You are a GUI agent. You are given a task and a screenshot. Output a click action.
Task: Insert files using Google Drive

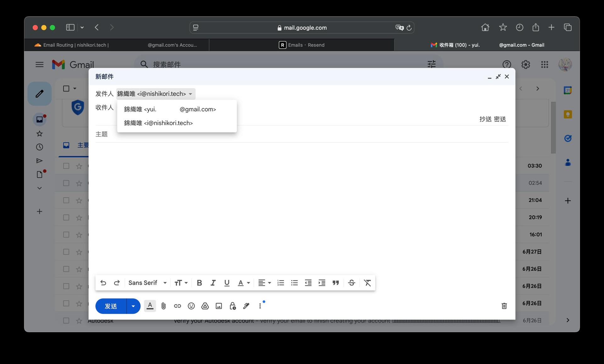(205, 306)
